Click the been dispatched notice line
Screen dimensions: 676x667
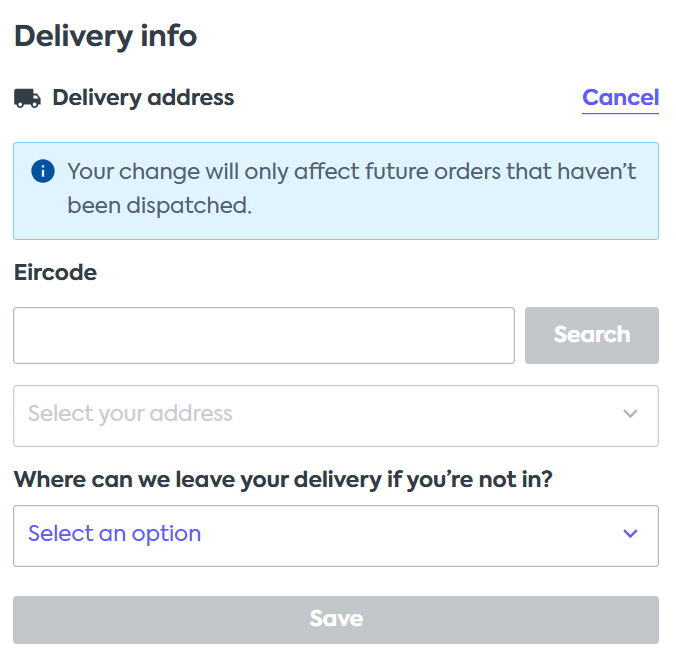(x=160, y=205)
